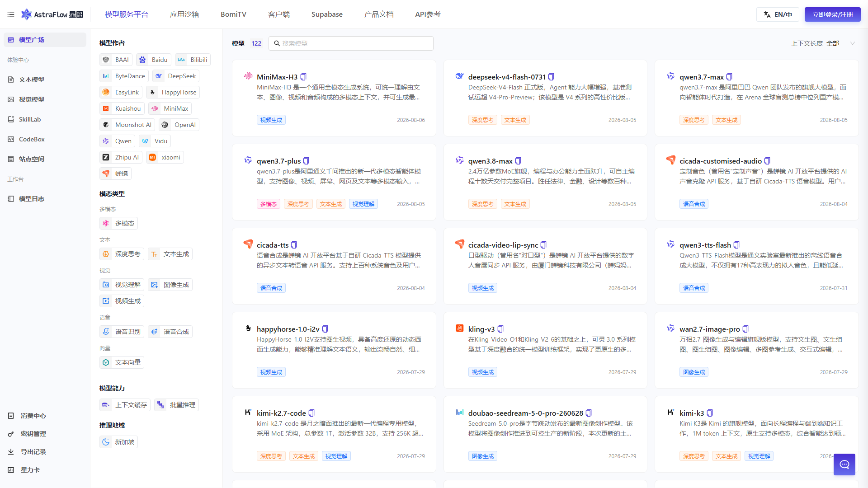
Task: Copy the kimi-k3 model name
Action: click(x=710, y=413)
